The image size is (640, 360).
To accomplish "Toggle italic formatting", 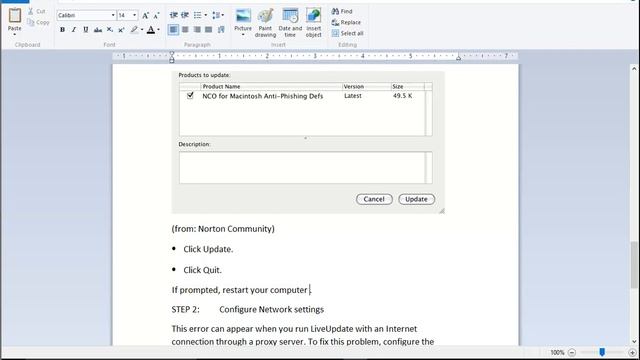I will [74, 29].
